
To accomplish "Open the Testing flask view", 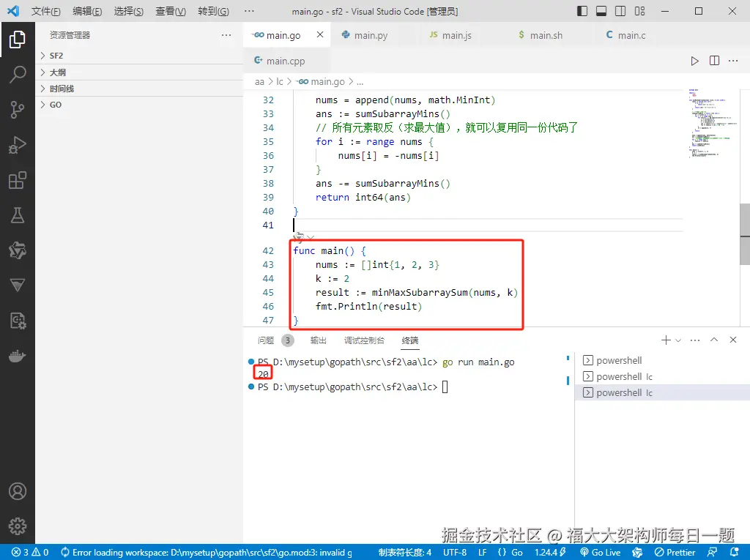I will (18, 215).
